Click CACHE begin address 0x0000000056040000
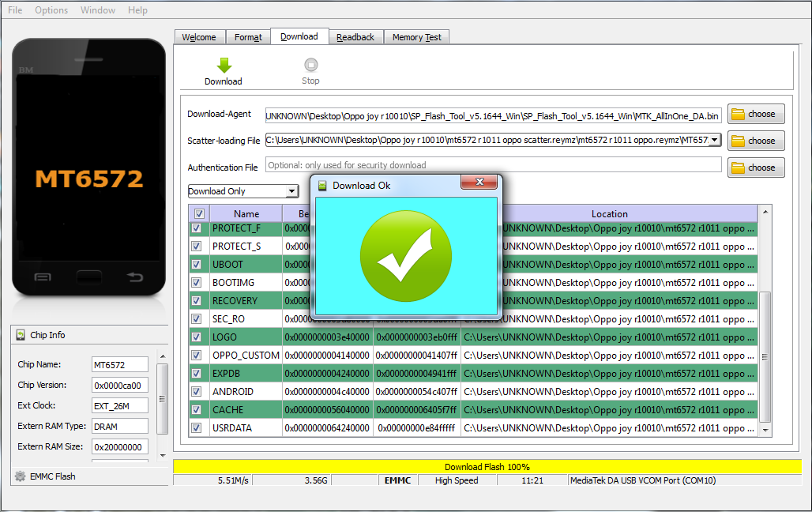Image resolution: width=812 pixels, height=512 pixels. coord(327,409)
